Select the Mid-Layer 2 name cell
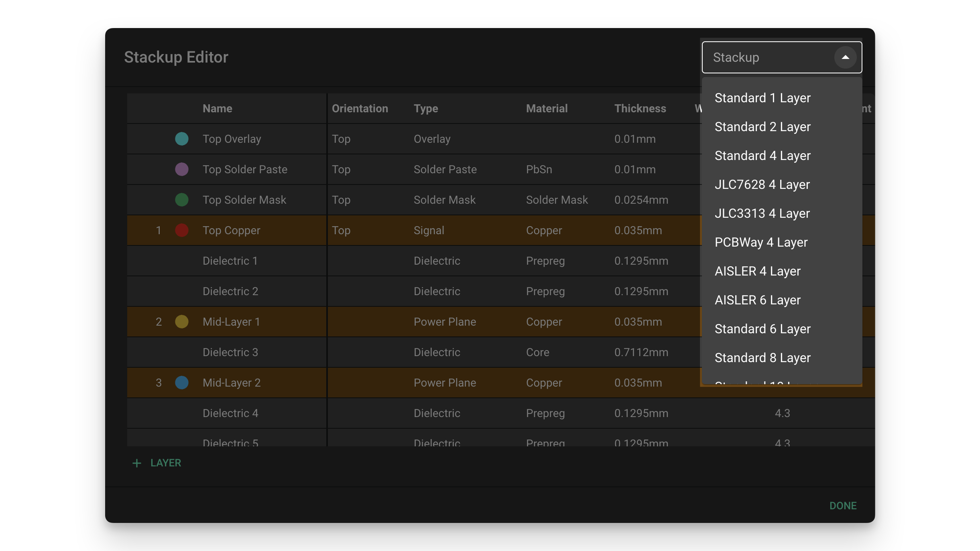This screenshot has width=980, height=551. (x=232, y=383)
